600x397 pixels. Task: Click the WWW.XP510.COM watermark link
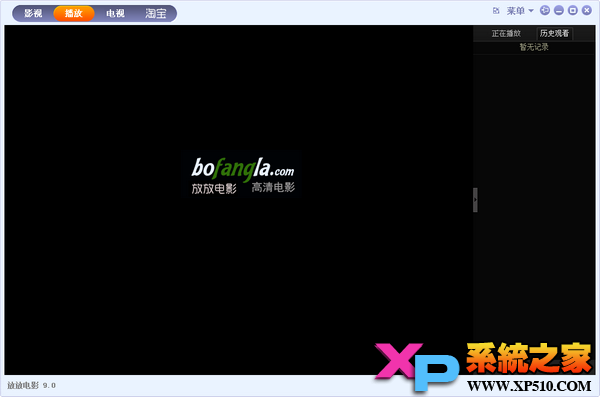tap(529, 386)
